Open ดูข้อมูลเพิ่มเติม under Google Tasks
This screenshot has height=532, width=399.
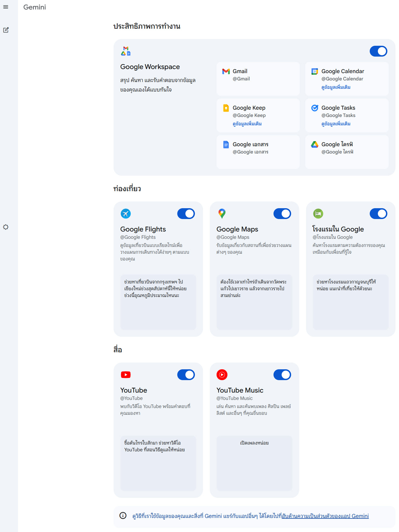coord(336,124)
